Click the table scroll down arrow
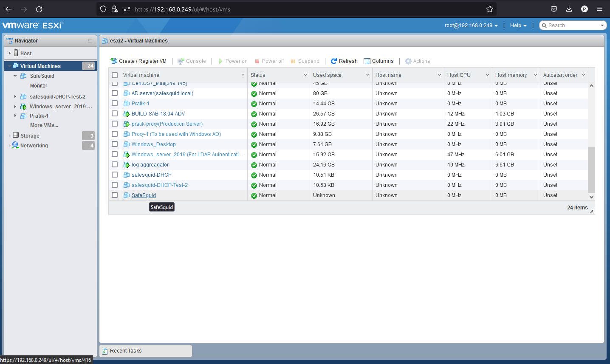This screenshot has width=610, height=364. pyautogui.click(x=591, y=197)
